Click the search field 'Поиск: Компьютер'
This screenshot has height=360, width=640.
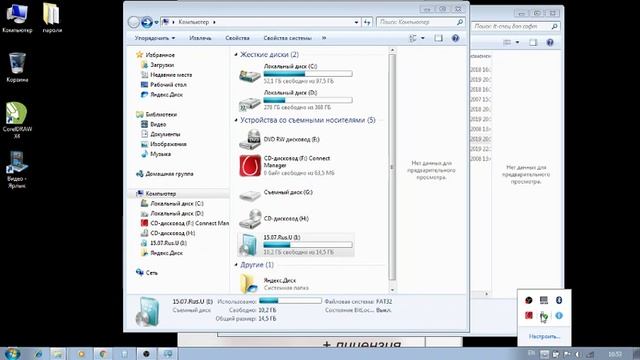[x=420, y=22]
